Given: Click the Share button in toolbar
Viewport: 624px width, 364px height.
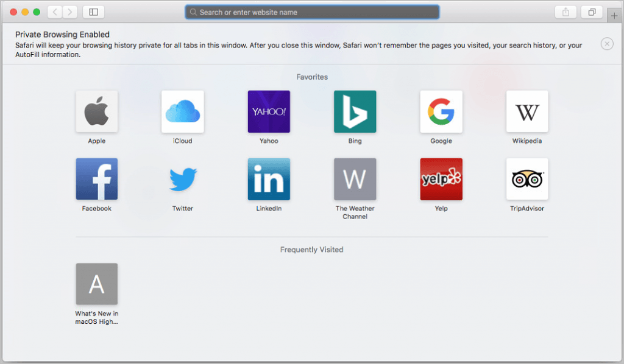Looking at the screenshot, I should coord(565,12).
